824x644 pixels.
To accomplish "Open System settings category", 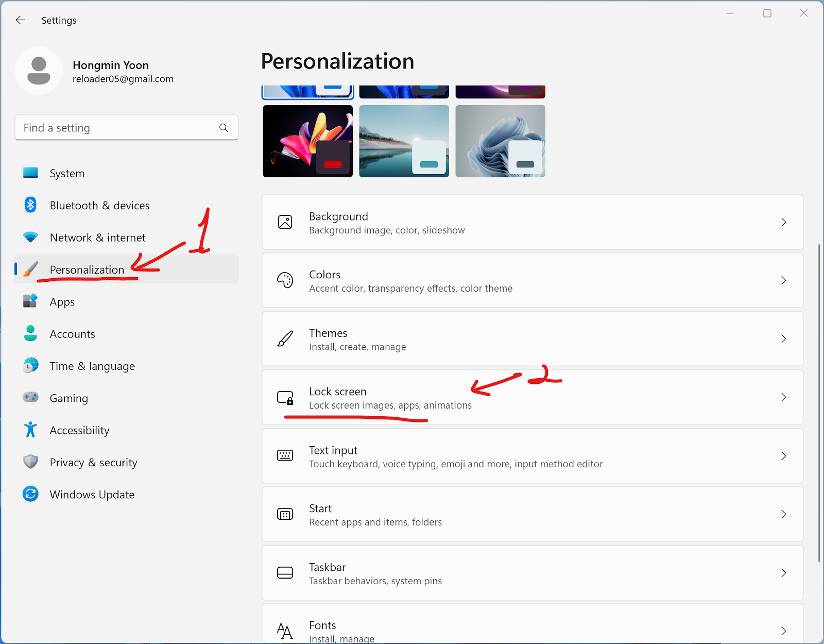I will (x=127, y=173).
